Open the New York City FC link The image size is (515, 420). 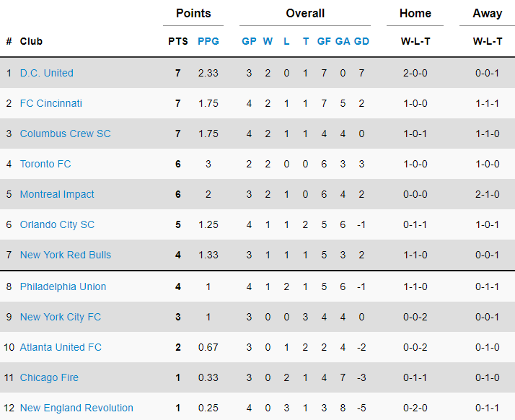pyautogui.click(x=61, y=317)
